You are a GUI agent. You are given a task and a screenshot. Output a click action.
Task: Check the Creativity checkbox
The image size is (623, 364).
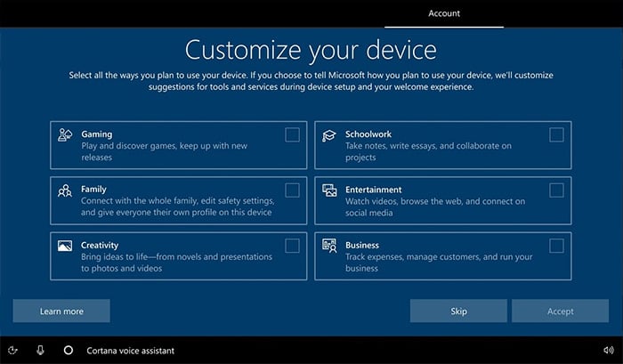click(293, 246)
